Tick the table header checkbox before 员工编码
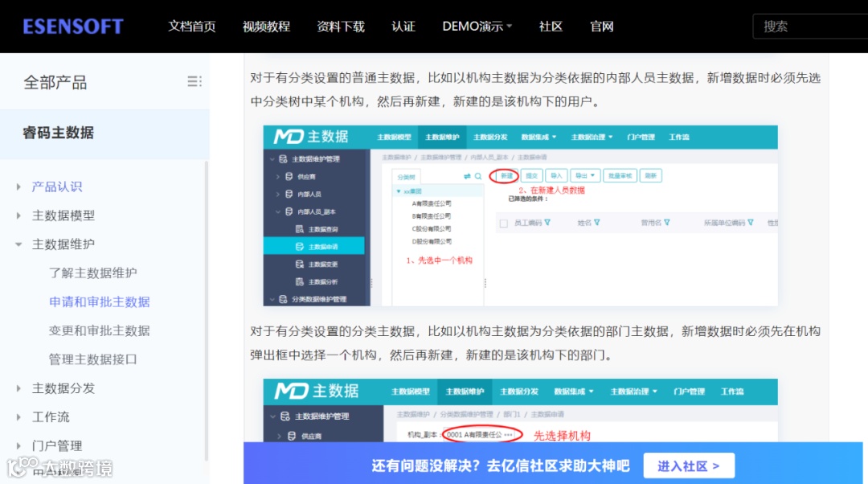The width and height of the screenshot is (868, 484). [503, 224]
